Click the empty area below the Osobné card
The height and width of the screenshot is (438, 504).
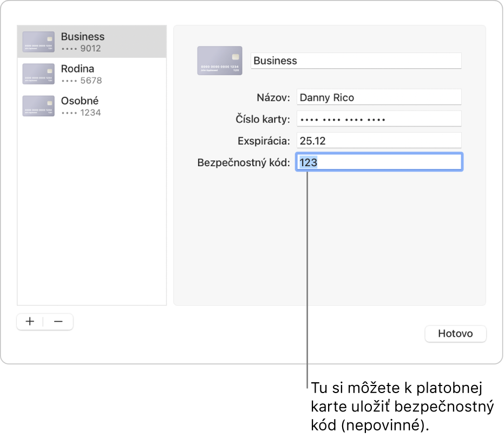pos(91,211)
